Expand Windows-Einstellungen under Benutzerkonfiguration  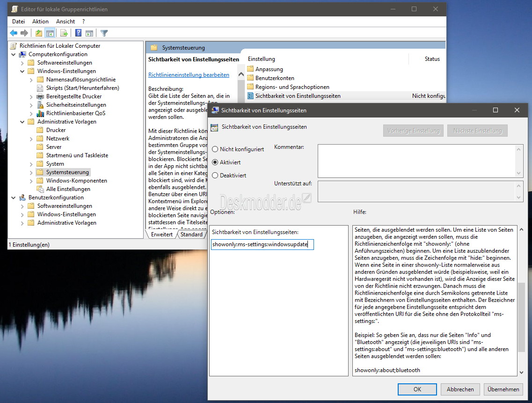pyautogui.click(x=22, y=214)
